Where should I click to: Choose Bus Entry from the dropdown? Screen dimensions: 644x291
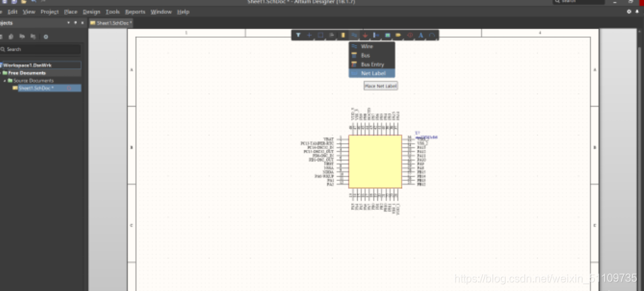pyautogui.click(x=372, y=65)
